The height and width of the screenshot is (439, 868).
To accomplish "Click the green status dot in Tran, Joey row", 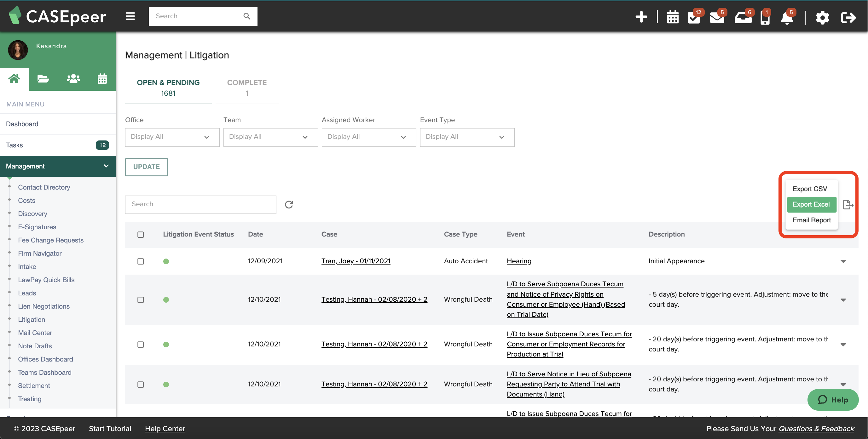I will click(166, 261).
